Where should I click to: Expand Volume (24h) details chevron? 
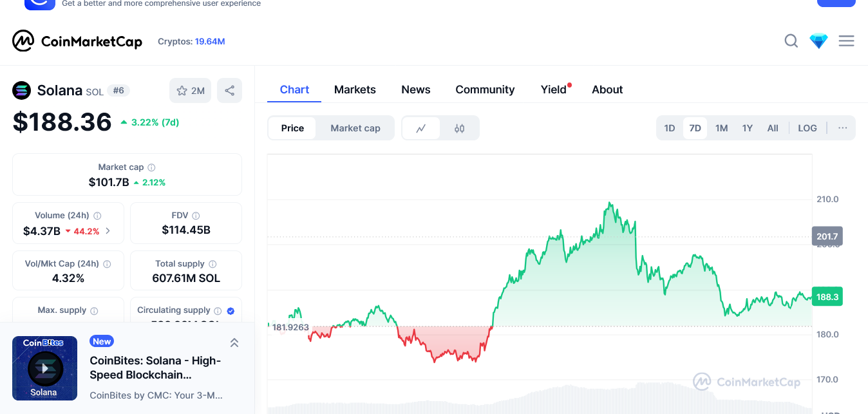click(108, 231)
